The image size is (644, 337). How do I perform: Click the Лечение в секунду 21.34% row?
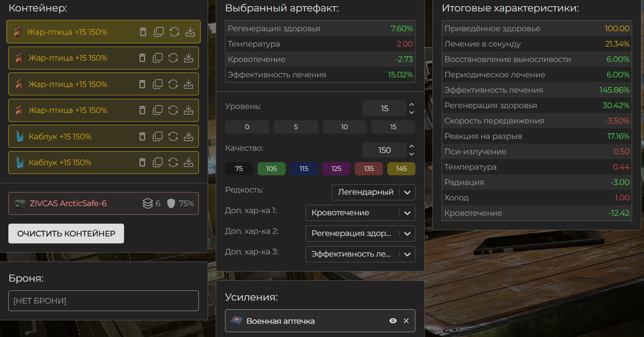pos(537,44)
